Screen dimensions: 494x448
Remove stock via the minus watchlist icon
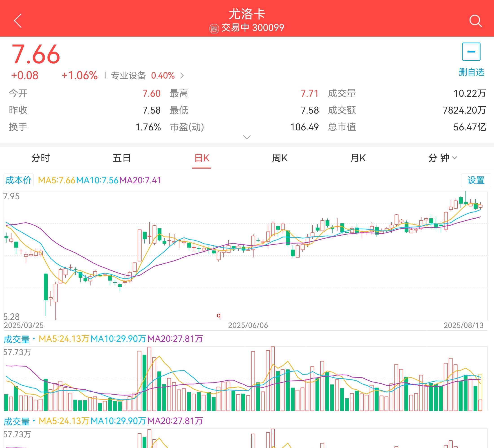(471, 52)
